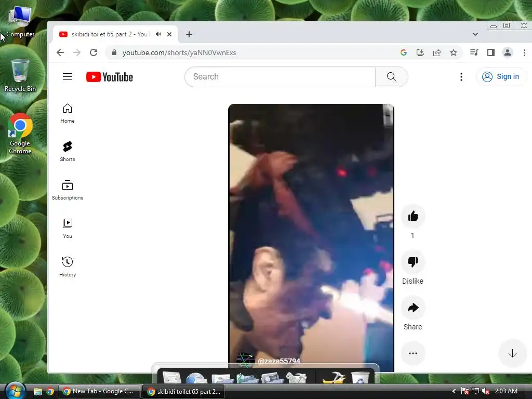This screenshot has width=532, height=399.
Task: Open the hammer icon in dock
Action: (334, 378)
